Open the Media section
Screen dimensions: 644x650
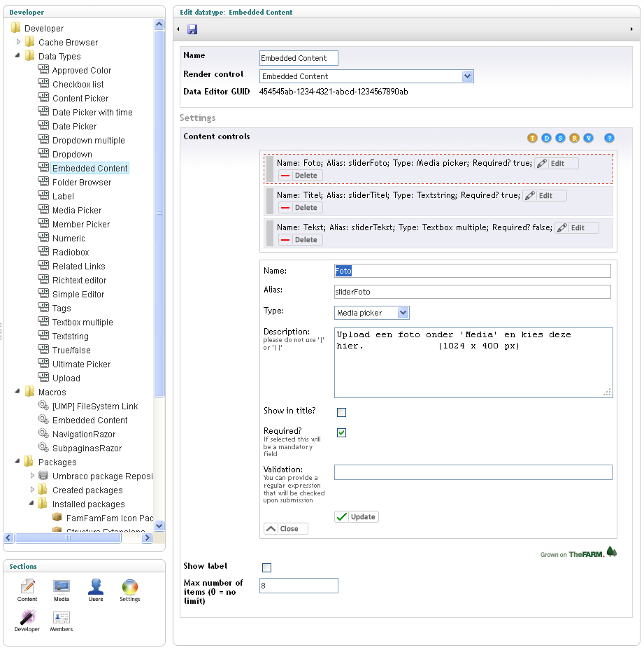[62, 590]
